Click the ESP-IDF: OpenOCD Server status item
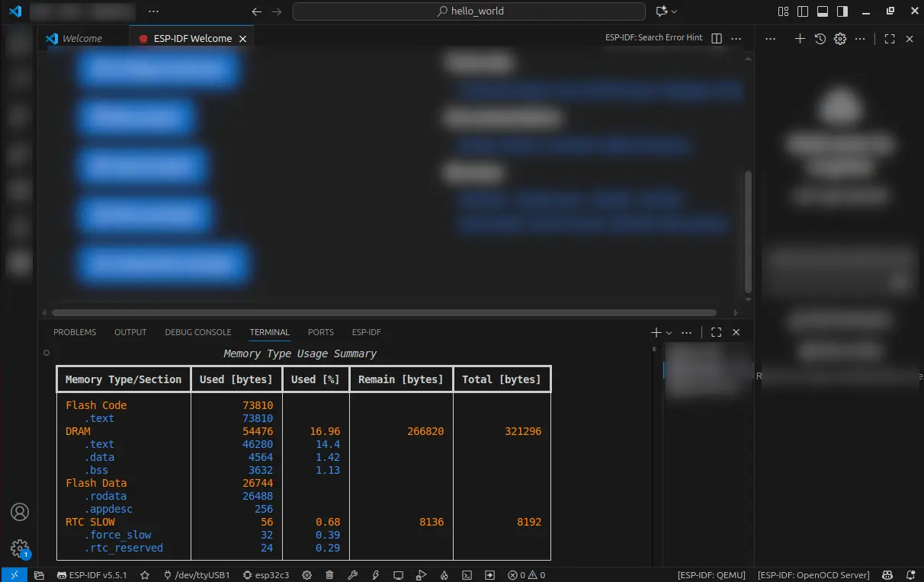 (x=813, y=575)
